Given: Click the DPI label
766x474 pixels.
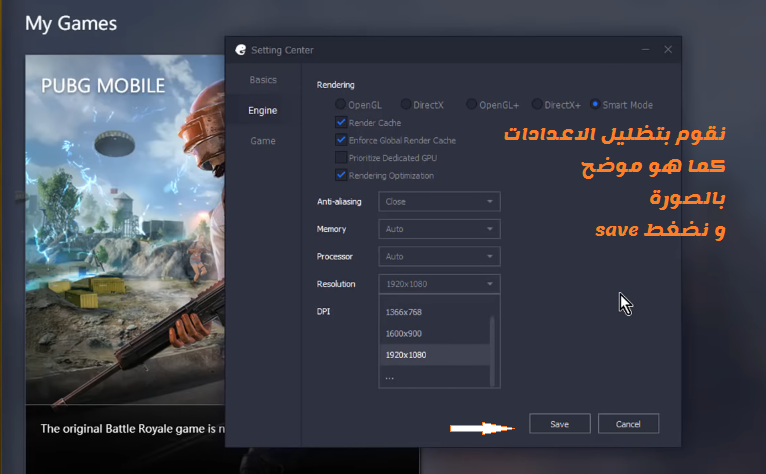Looking at the screenshot, I should (323, 311).
